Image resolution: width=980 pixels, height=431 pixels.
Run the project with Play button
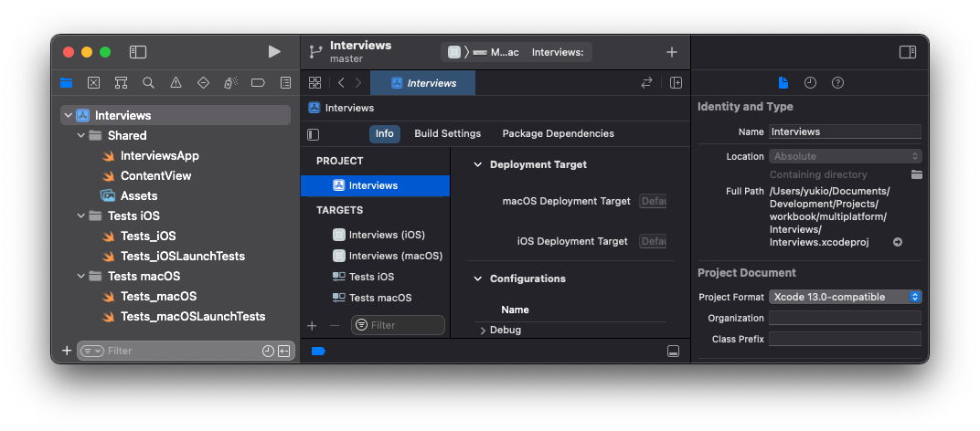273,52
